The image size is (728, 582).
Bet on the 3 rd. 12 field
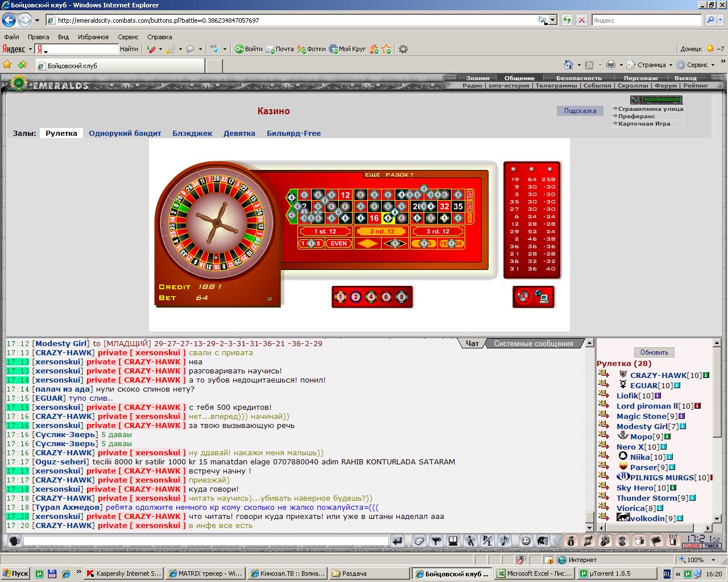click(438, 231)
